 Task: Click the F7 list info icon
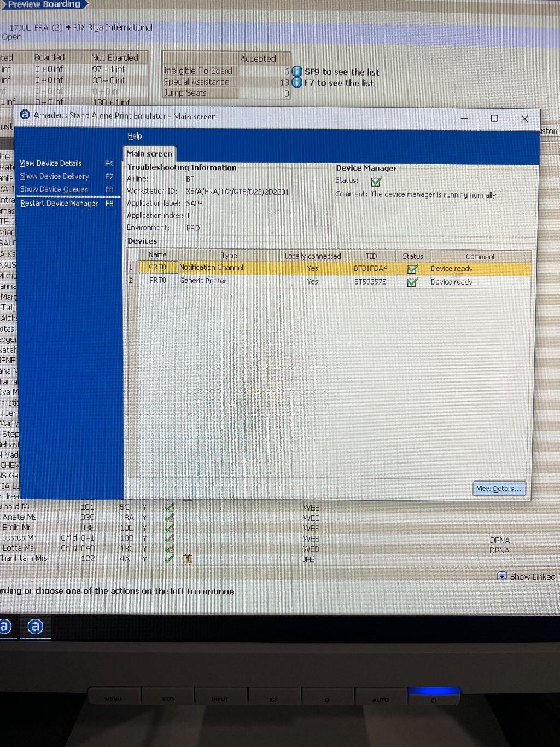(297, 83)
